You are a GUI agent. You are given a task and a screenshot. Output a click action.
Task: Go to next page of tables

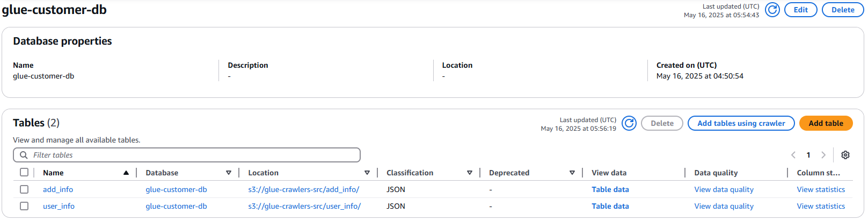pyautogui.click(x=823, y=155)
